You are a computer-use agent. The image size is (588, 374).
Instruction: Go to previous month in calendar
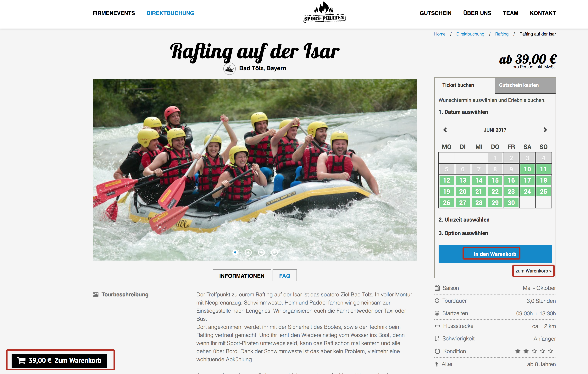pyautogui.click(x=445, y=130)
